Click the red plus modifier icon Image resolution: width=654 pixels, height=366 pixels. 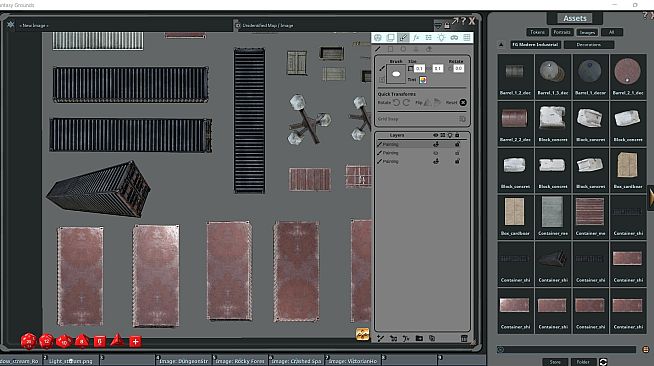tap(135, 342)
